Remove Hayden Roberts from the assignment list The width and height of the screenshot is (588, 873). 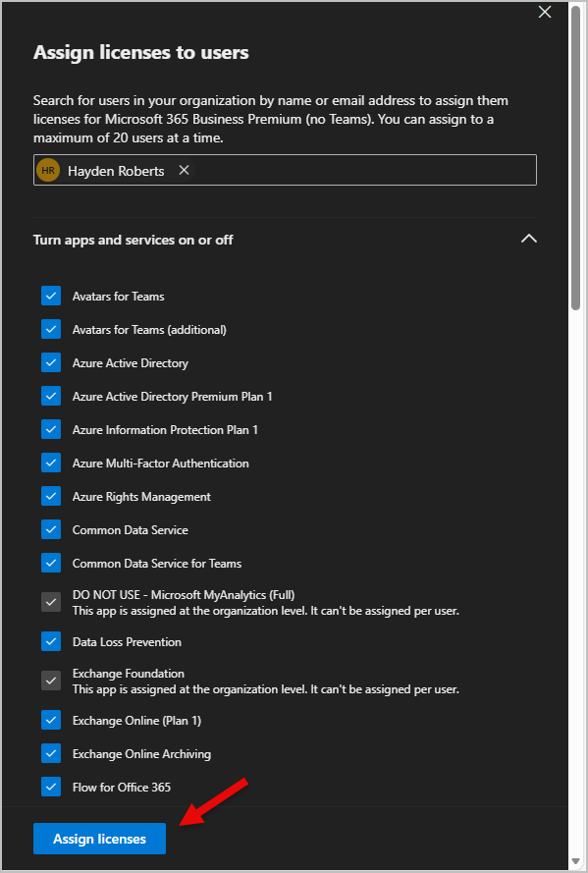click(183, 170)
